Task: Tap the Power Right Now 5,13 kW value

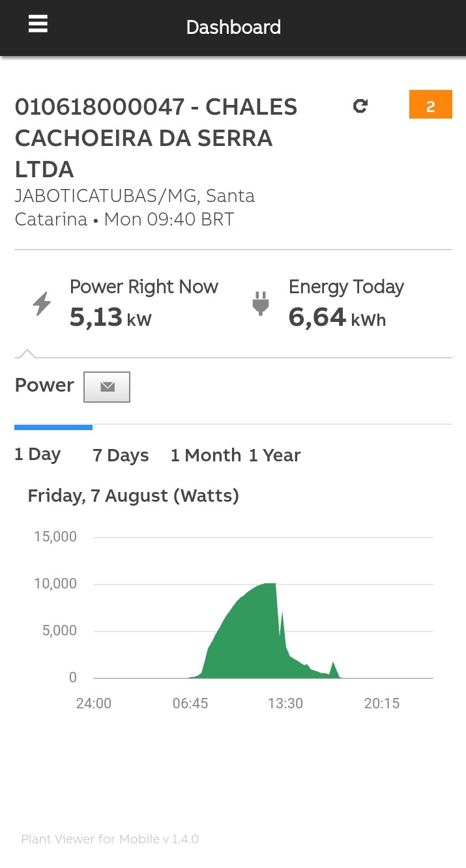Action: (x=111, y=317)
